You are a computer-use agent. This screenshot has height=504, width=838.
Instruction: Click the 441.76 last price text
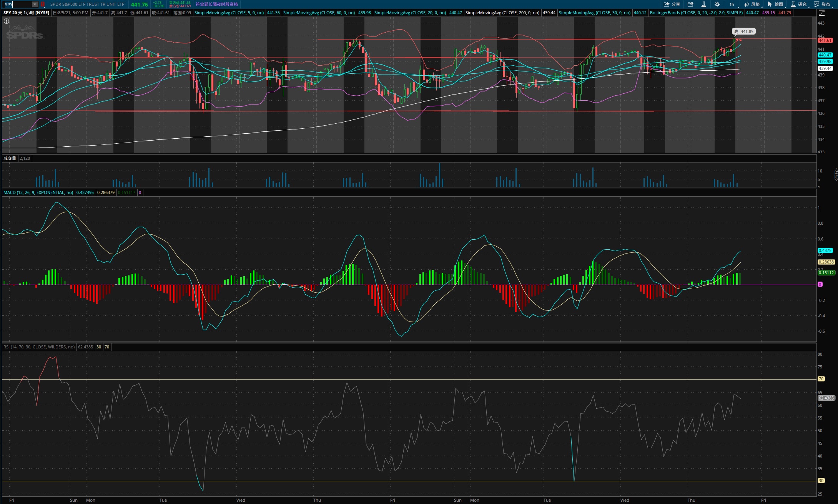point(139,5)
